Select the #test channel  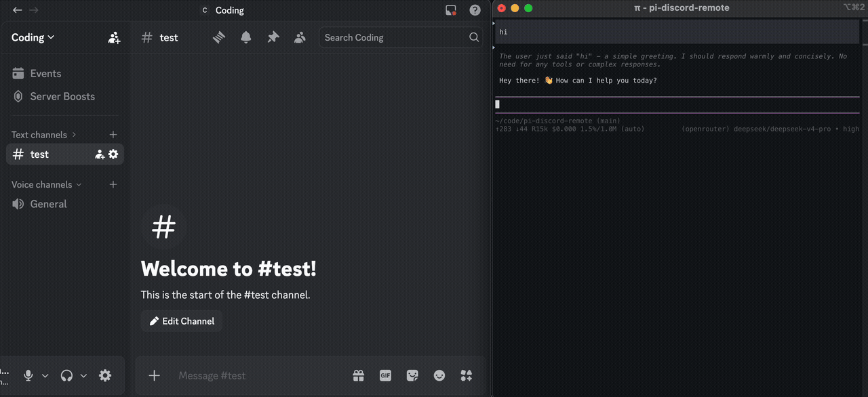click(x=65, y=154)
